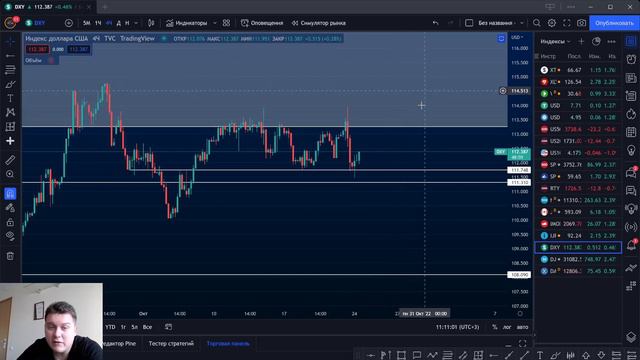Image resolution: width=640 pixels, height=360 pixels.
Task: Toggle лог logarithmic scale
Action: [507, 327]
